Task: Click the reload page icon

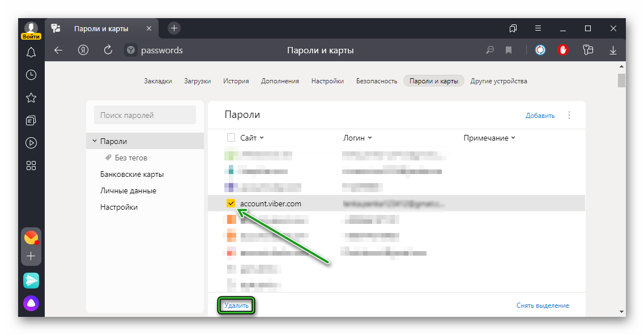Action: (x=108, y=50)
